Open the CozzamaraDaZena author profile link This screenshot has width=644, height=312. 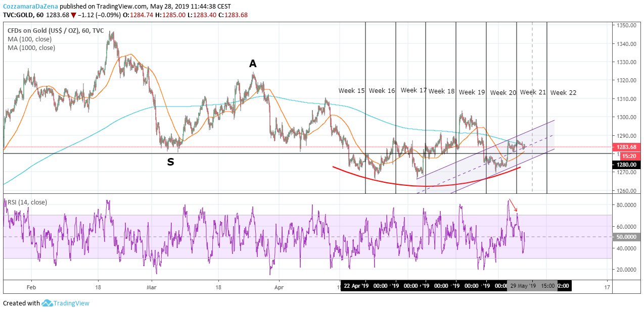coord(30,6)
